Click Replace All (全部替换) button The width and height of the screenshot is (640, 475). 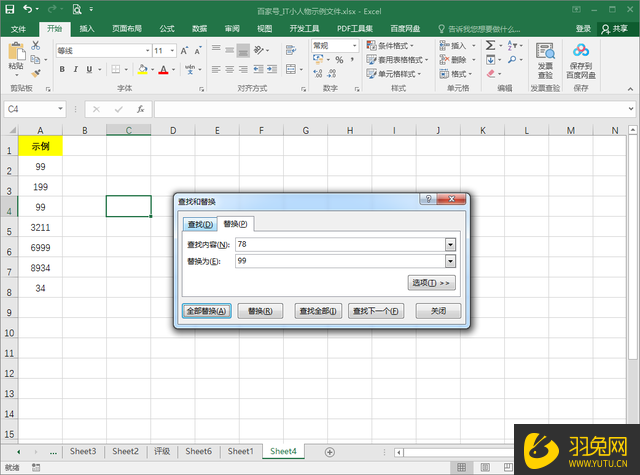pyautogui.click(x=207, y=311)
